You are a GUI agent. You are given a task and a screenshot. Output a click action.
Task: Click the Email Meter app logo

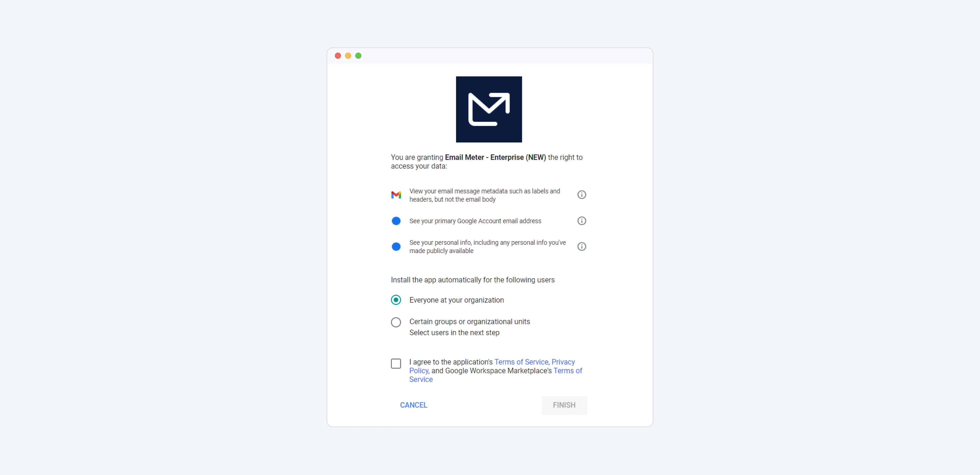489,109
